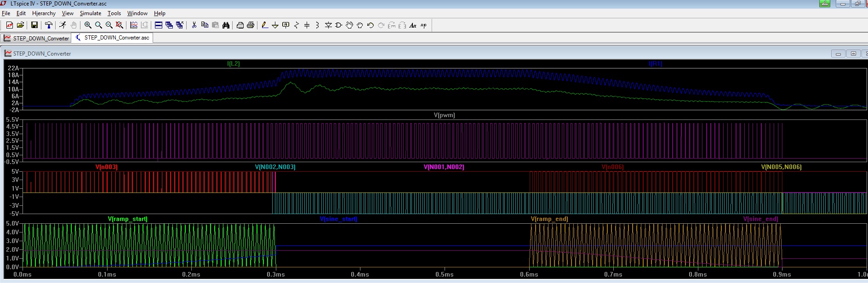Click the Undo toolbar icon
The image size is (868, 283).
point(371,25)
